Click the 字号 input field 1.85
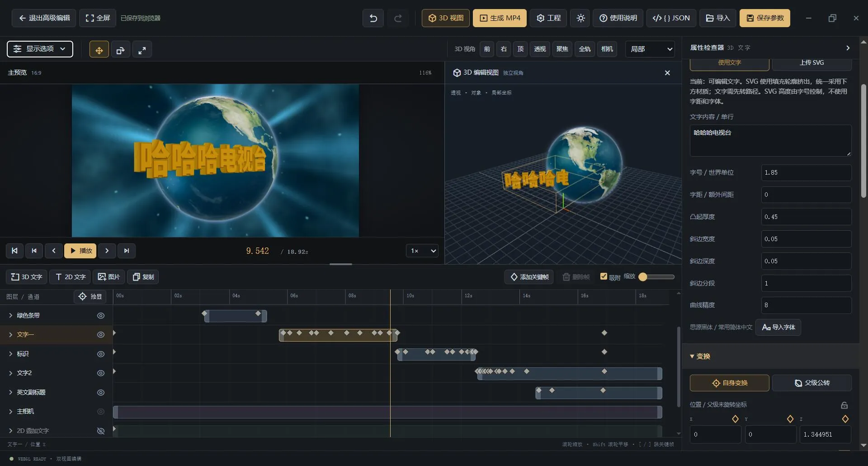 pyautogui.click(x=806, y=172)
